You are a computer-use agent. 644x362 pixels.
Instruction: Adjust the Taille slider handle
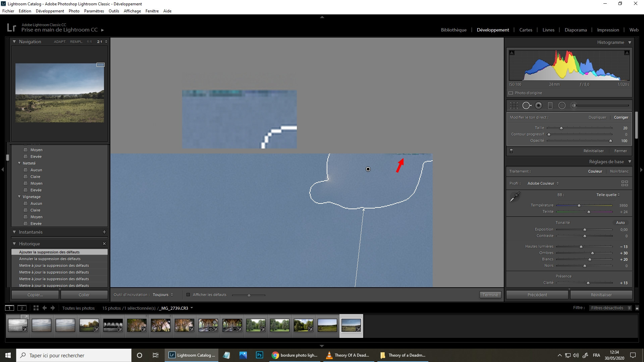[561, 128]
